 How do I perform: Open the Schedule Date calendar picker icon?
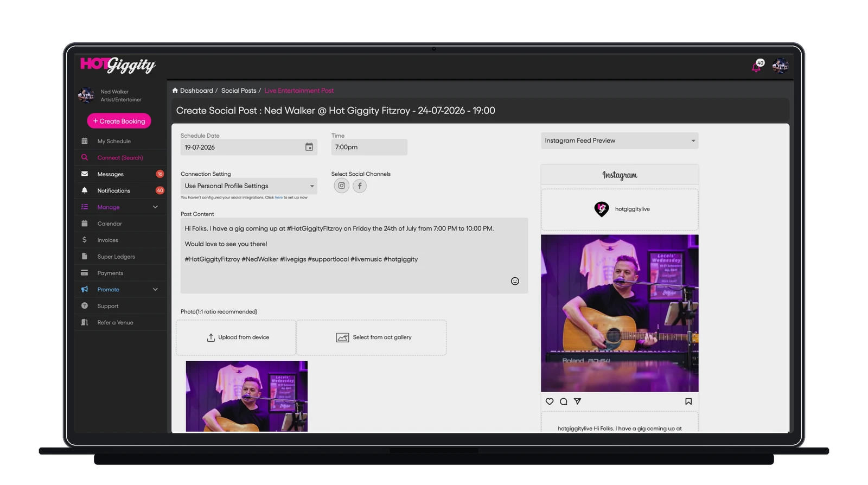pyautogui.click(x=309, y=147)
